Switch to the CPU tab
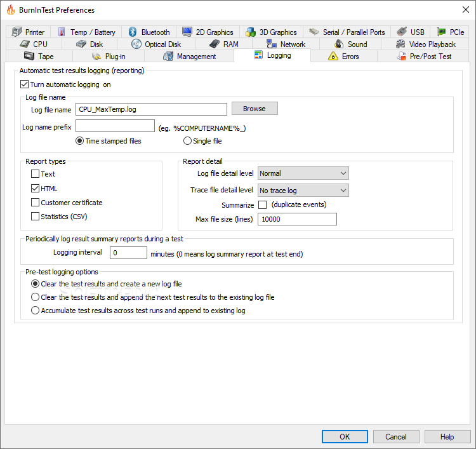 (x=34, y=44)
